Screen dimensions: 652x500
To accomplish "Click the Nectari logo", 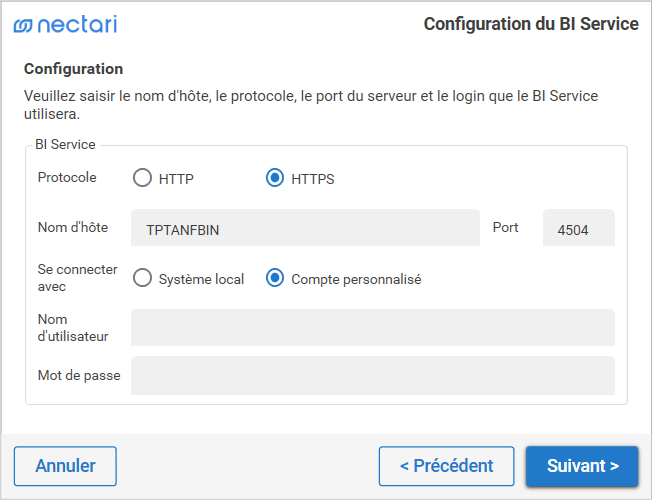I will pos(65,25).
